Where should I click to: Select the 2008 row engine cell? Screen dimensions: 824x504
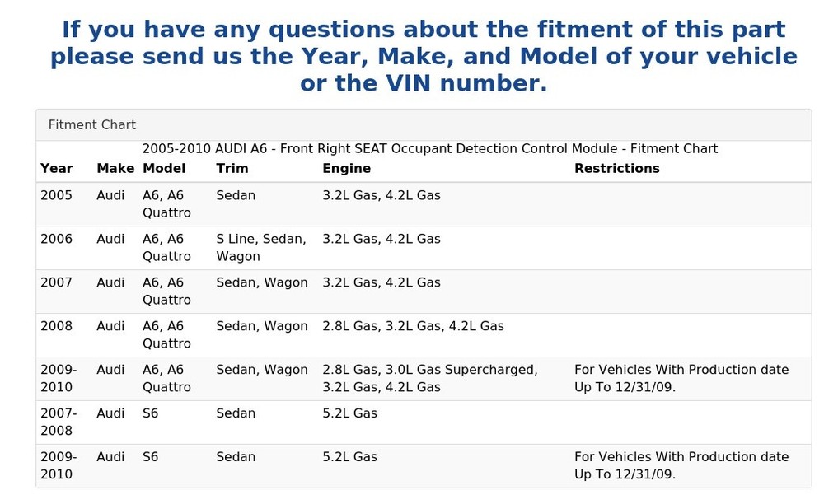[x=413, y=326]
